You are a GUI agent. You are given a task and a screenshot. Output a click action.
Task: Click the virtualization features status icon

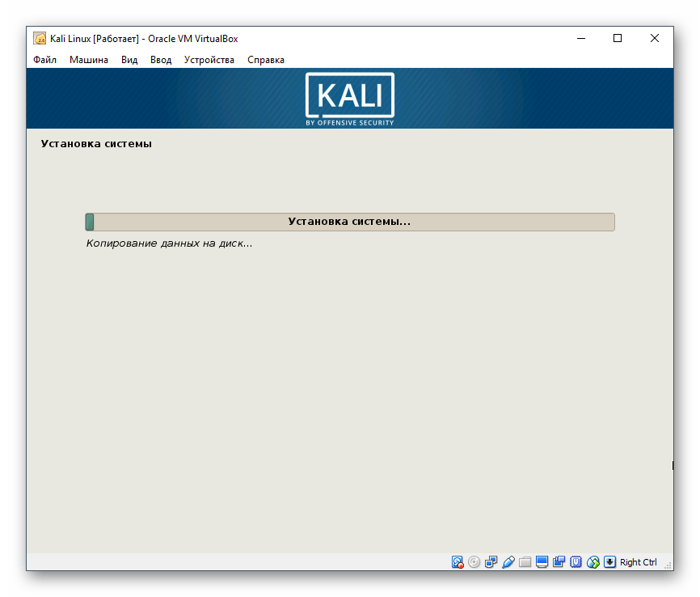tap(576, 561)
